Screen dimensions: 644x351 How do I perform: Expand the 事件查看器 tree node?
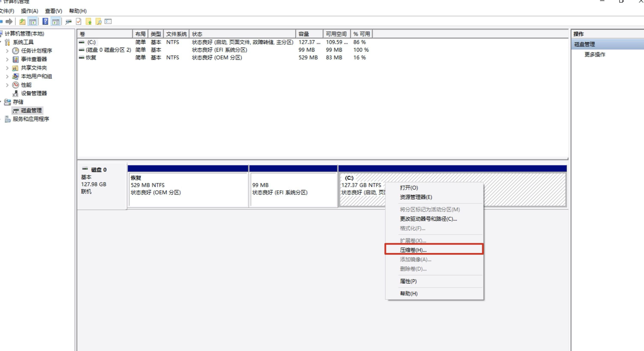click(7, 59)
